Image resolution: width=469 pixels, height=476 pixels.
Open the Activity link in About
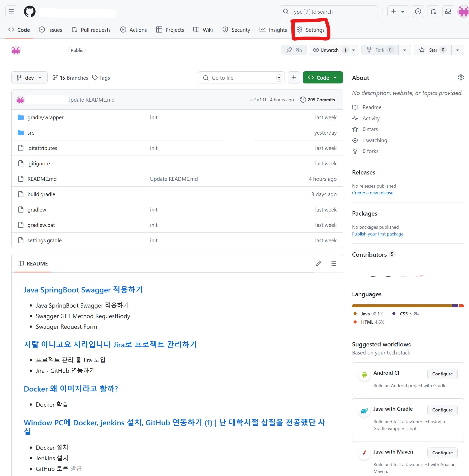366,118
